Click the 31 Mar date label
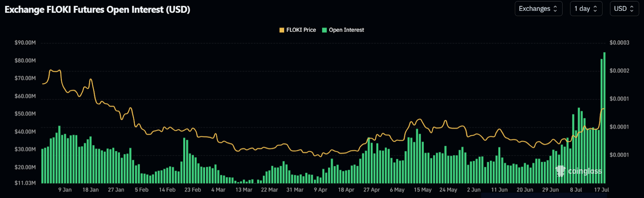Viewport: 644px width, 198px height. point(295,190)
